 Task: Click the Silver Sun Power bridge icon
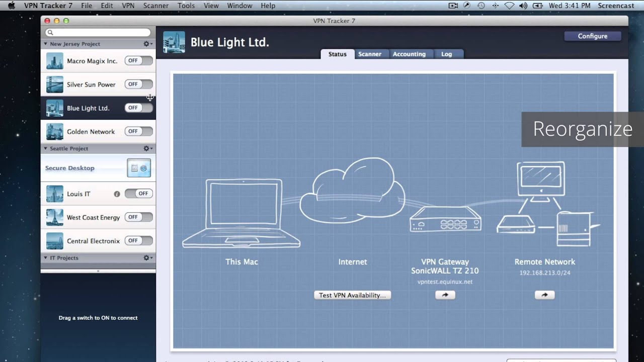pos(55,84)
